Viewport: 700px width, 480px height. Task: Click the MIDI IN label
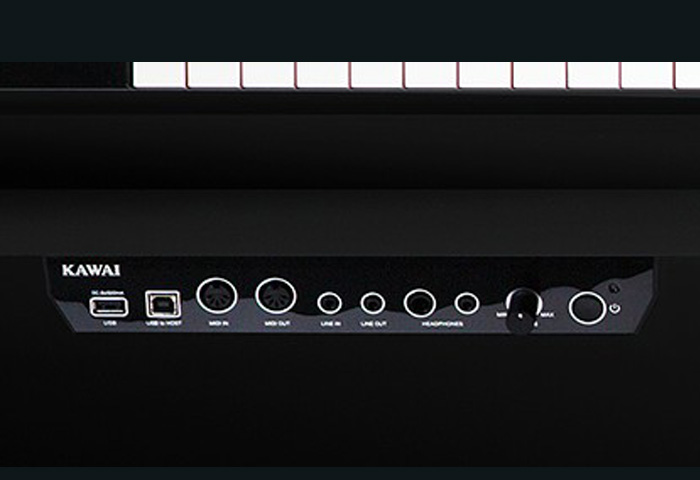tap(219, 323)
